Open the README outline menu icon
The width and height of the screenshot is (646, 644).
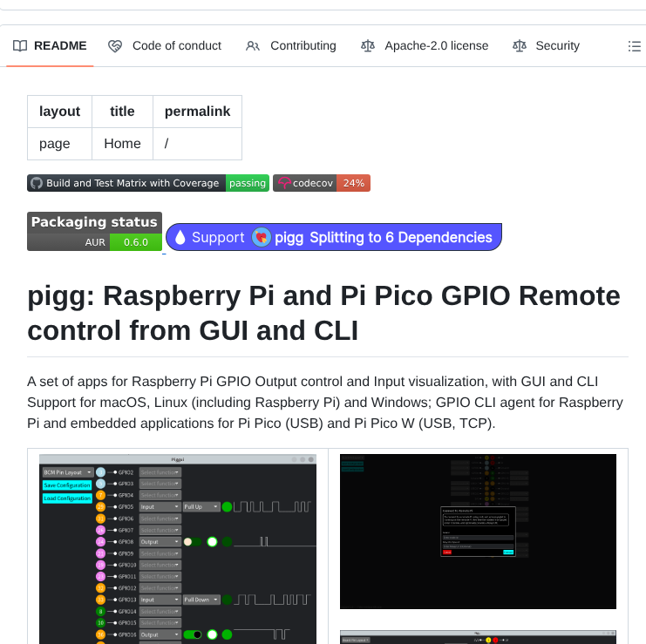click(634, 46)
